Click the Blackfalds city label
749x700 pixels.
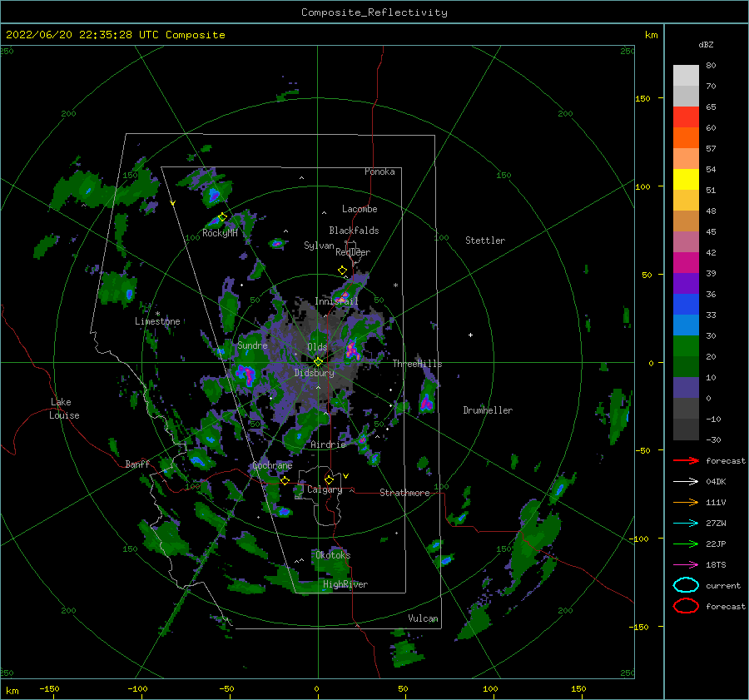(354, 231)
